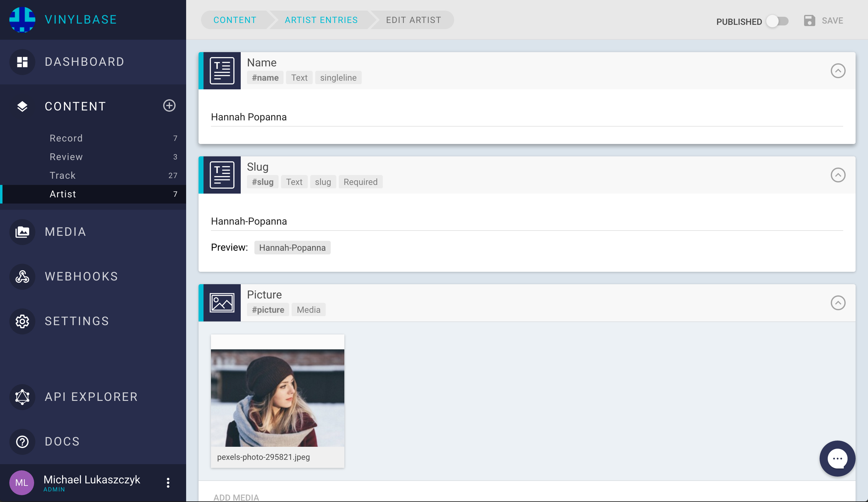Click the floating ellipsis action button
Screen dimensions: 868x502
click(x=838, y=458)
